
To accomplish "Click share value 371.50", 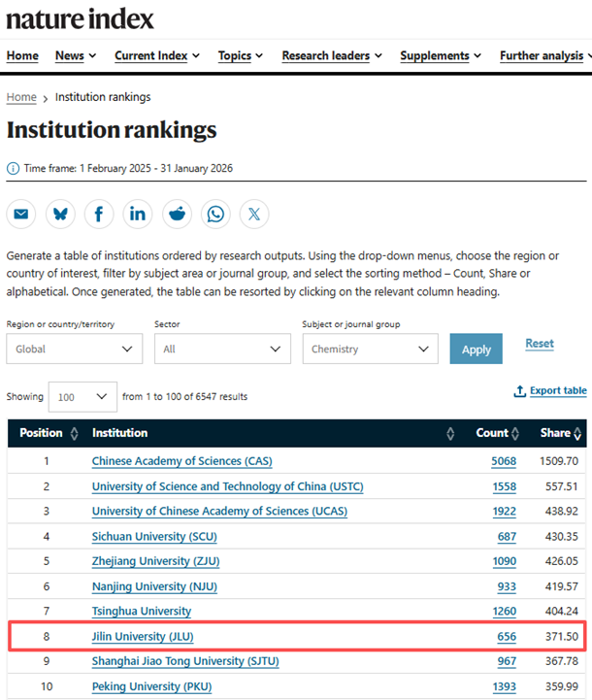I will pos(562,637).
